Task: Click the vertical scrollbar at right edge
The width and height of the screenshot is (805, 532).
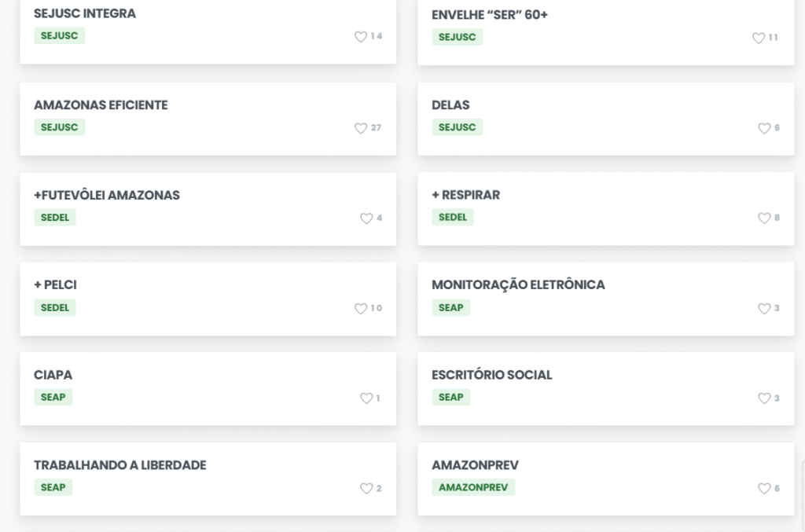Action: coord(803,495)
